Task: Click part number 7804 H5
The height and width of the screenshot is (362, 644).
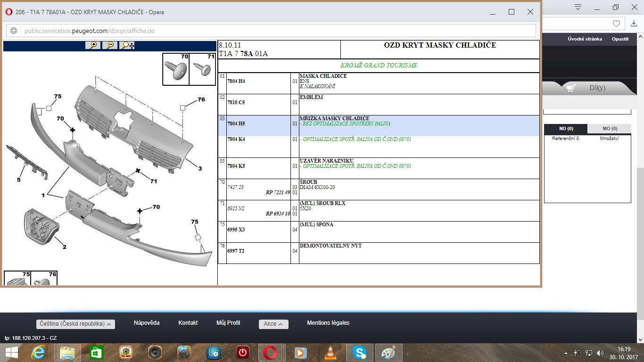Action: (236, 123)
